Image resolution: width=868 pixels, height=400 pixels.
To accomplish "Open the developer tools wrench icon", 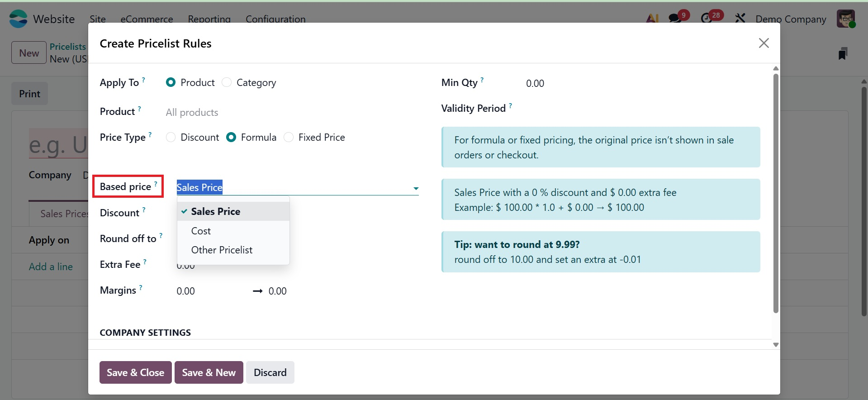I will 740,19.
